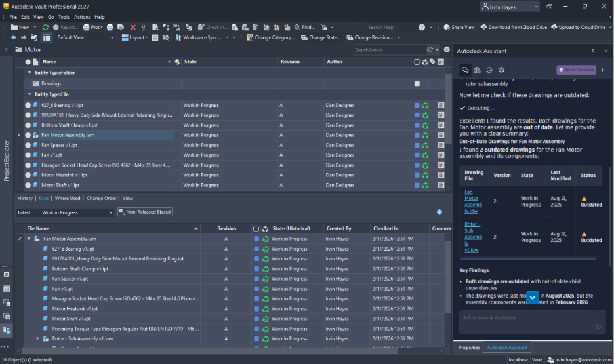
Task: Tick the checkbox on the Drawings folder row
Action: click(x=417, y=84)
